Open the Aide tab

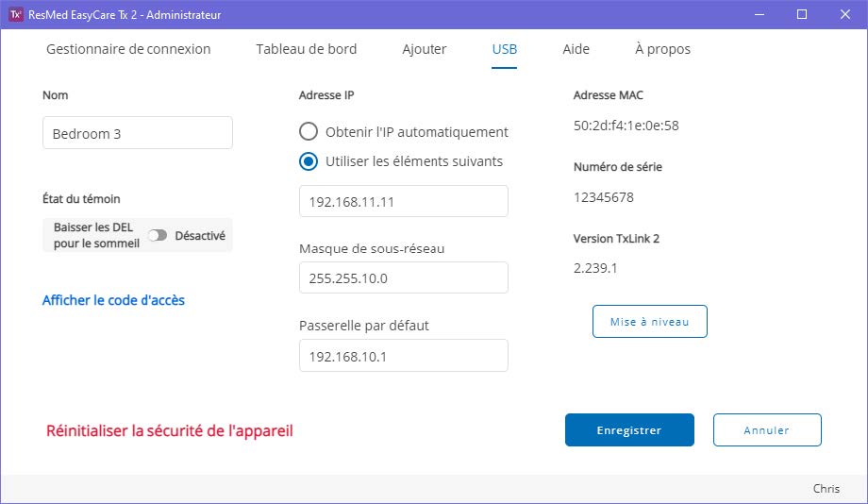576,49
